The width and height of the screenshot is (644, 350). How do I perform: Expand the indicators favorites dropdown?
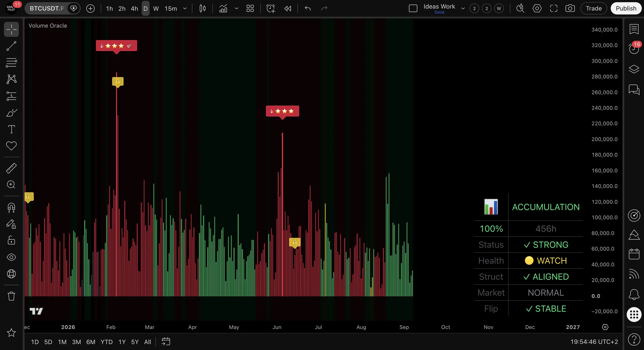(x=237, y=9)
